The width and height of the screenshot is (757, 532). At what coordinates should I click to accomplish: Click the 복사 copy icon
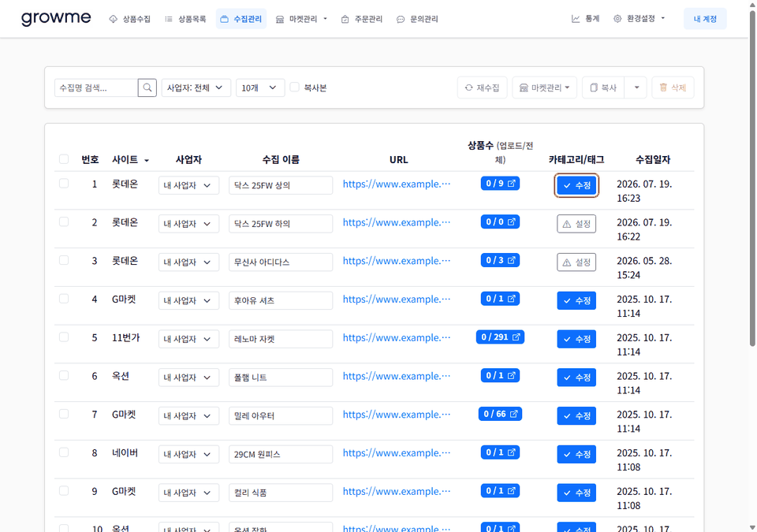594,87
